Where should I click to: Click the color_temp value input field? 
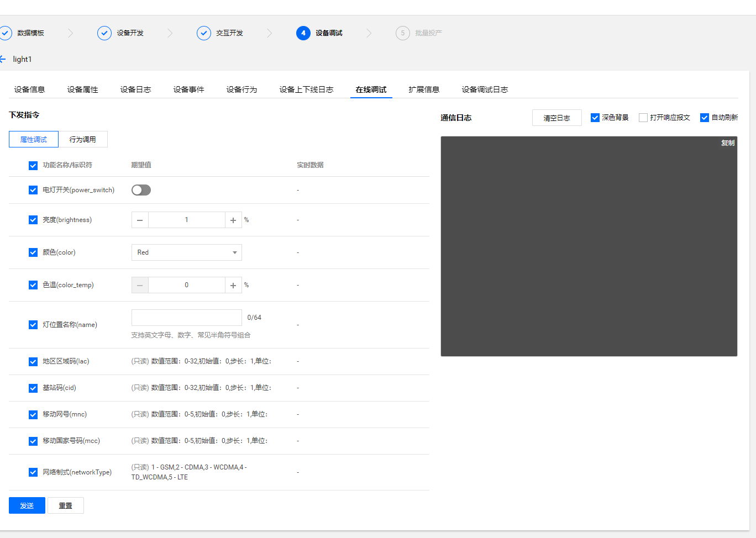pyautogui.click(x=187, y=285)
